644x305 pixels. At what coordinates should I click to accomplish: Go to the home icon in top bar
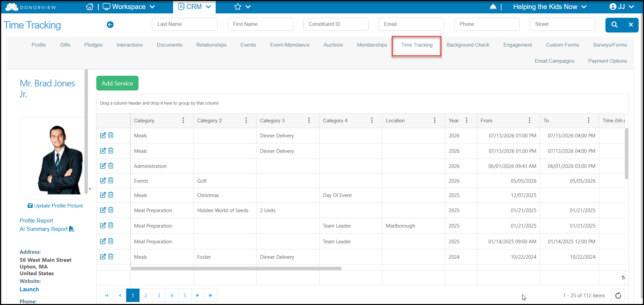90,7
